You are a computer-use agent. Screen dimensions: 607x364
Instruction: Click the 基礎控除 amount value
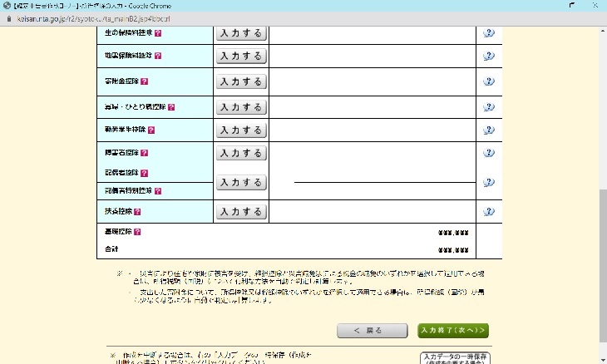[453, 233]
